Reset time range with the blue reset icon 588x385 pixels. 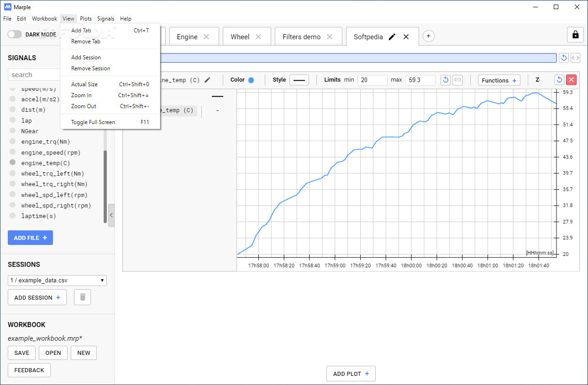(564, 58)
